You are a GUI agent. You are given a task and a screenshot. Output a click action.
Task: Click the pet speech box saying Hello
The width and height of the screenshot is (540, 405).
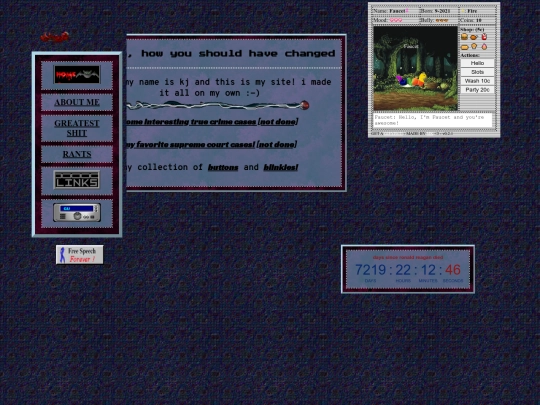pos(433,120)
